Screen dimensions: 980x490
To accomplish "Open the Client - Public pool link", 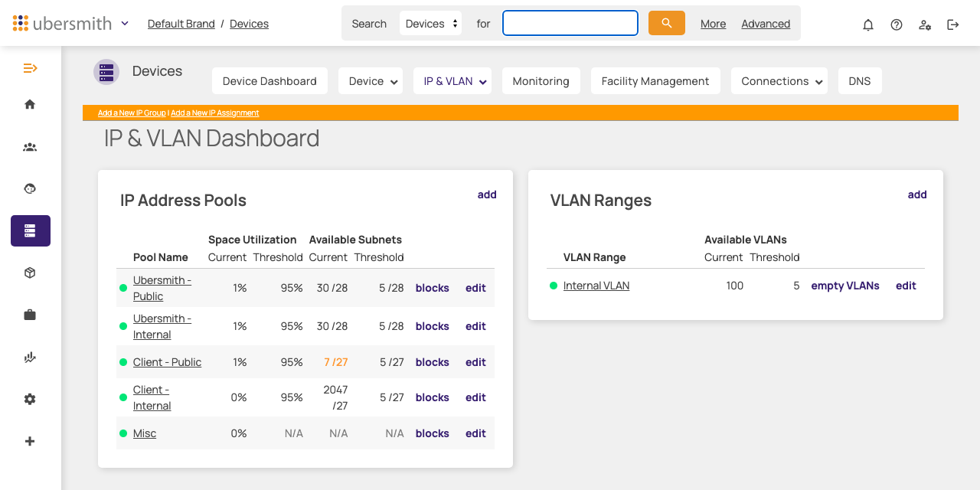I will click(x=167, y=362).
